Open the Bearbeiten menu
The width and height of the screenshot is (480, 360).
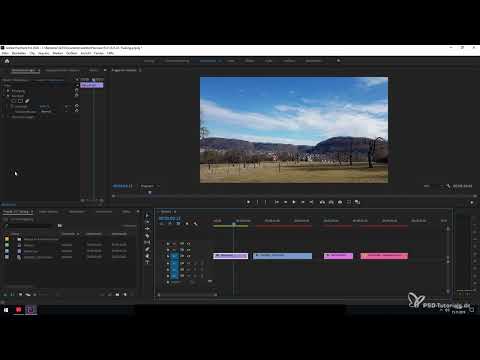19,53
